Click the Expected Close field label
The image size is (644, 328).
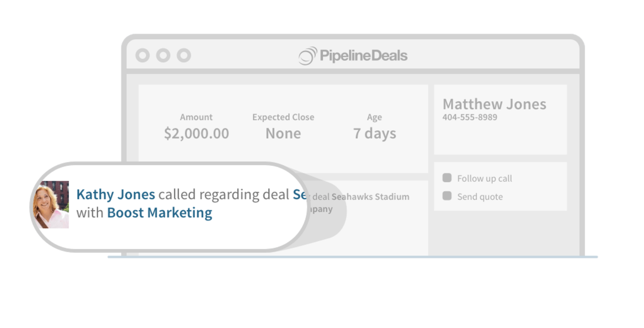pos(283,117)
